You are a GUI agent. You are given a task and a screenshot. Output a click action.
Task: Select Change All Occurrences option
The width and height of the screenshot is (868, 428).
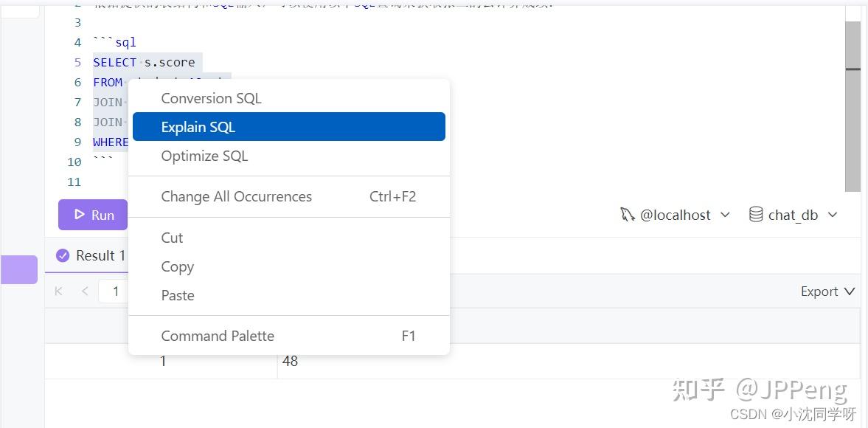(x=236, y=196)
